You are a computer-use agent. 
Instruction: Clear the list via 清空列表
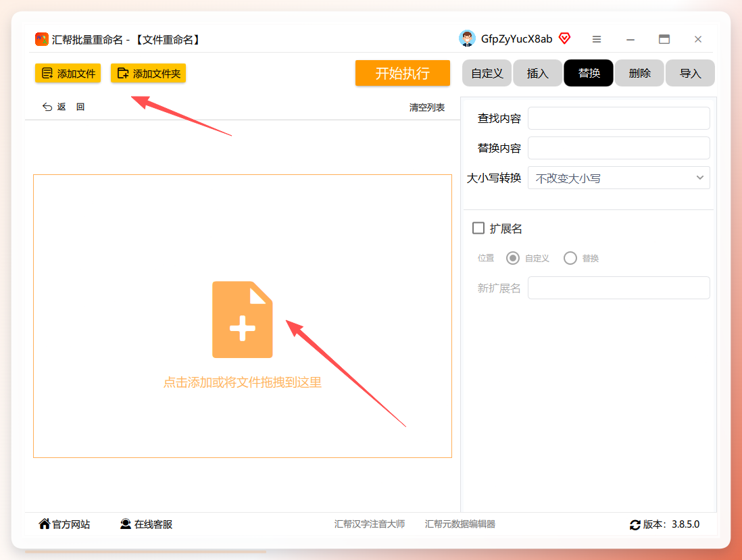click(427, 107)
